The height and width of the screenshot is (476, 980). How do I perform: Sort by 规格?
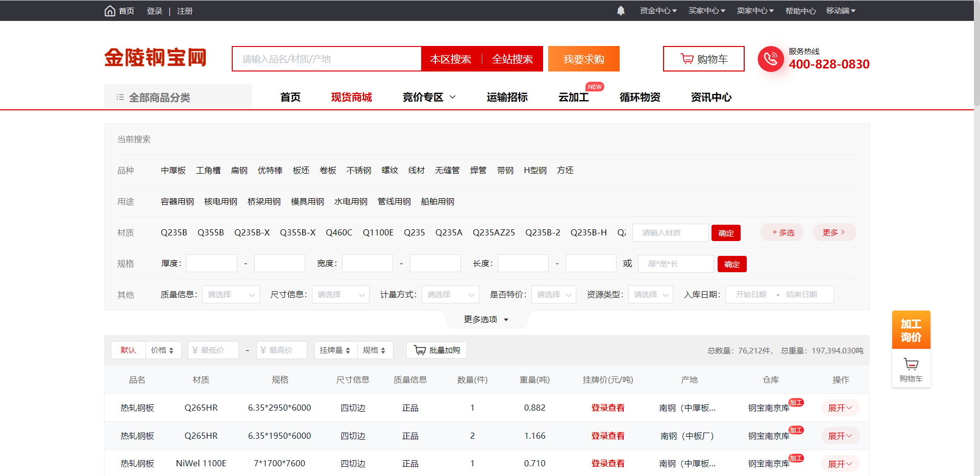click(x=375, y=350)
